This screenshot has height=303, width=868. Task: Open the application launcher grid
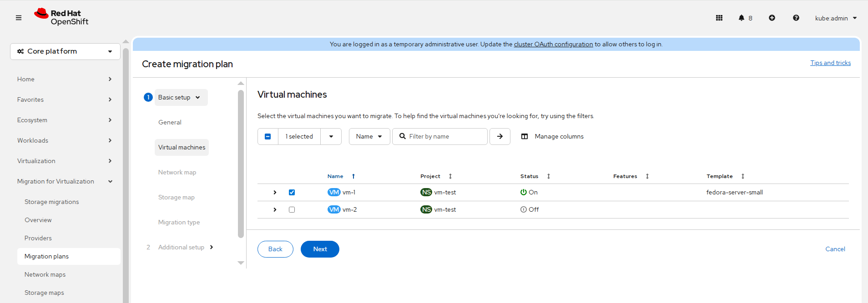click(719, 18)
